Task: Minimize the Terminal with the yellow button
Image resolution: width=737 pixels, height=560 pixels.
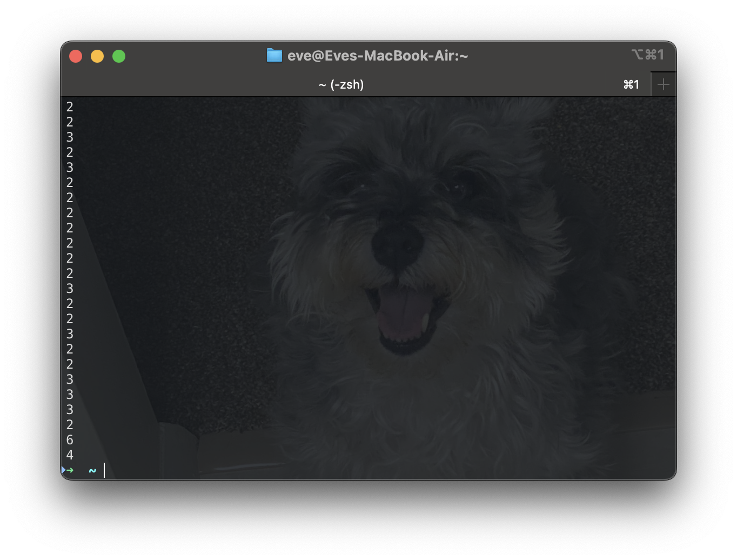Action: 97,56
